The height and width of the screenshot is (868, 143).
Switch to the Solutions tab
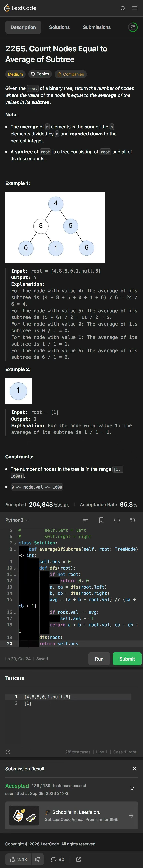[59, 27]
